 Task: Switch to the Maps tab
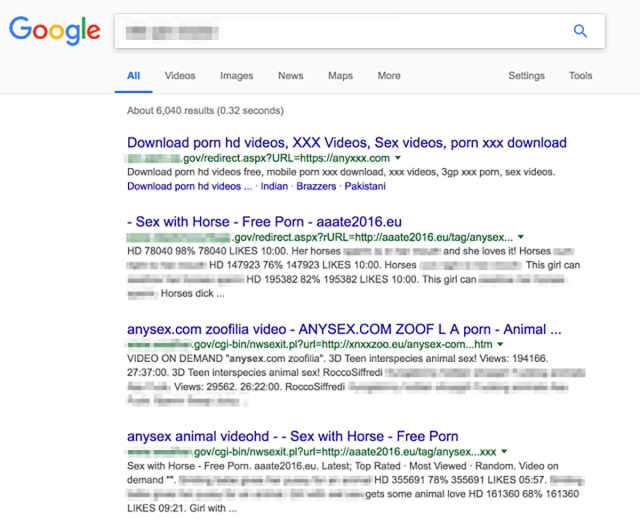pos(340,76)
